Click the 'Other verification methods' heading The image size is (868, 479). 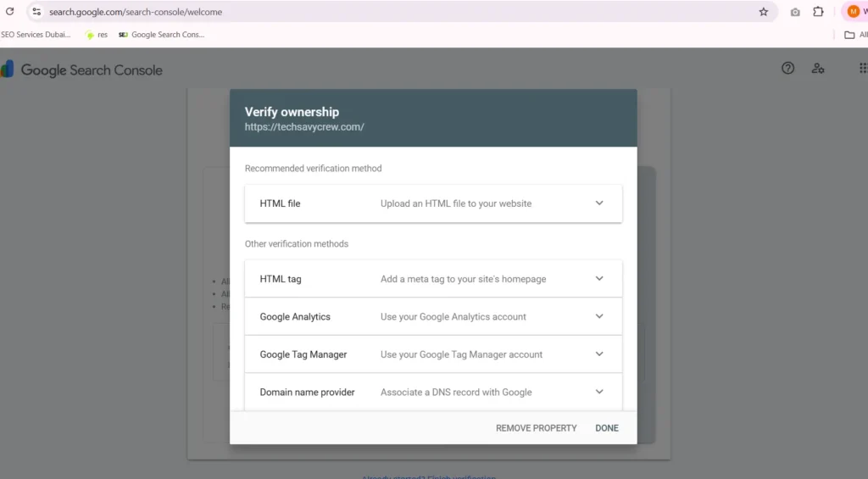tap(297, 243)
